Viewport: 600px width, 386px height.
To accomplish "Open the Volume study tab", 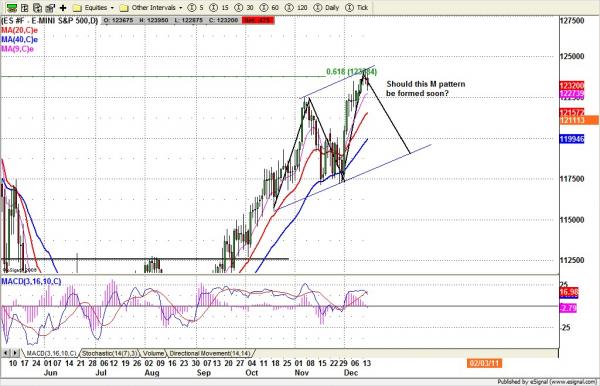I will coord(153,353).
